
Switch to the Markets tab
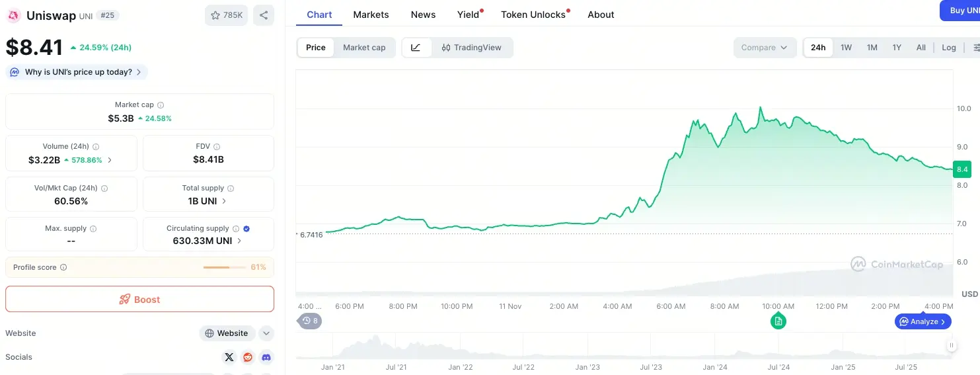(371, 15)
